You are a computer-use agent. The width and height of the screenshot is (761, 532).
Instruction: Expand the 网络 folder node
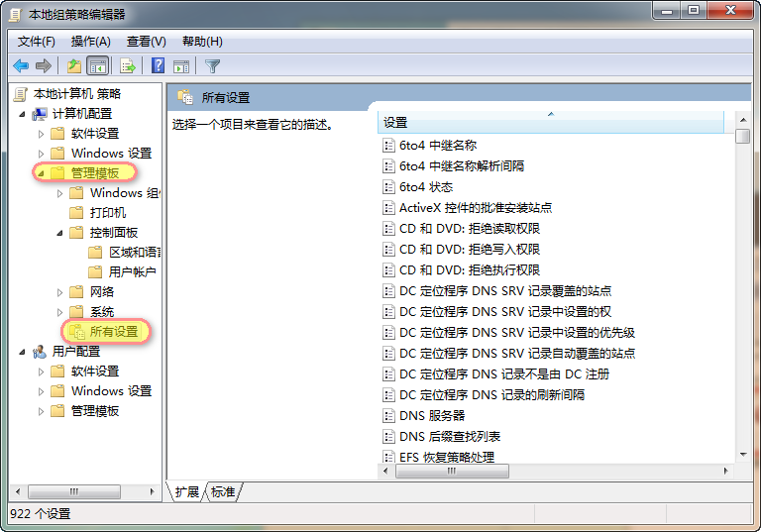tap(60, 292)
